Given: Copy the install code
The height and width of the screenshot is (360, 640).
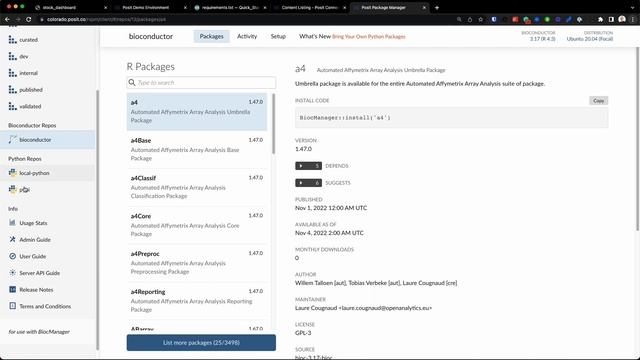Looking at the screenshot, I should click(x=598, y=100).
